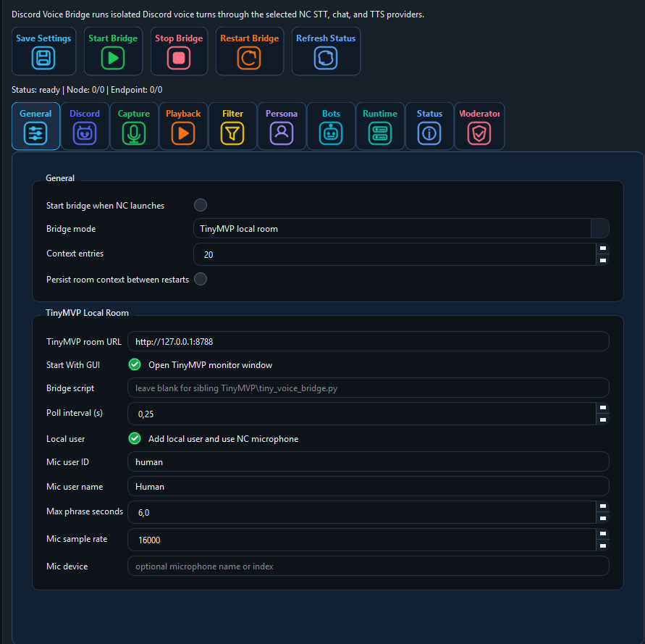Increase Context entries value
The height and width of the screenshot is (644, 645).
tap(602, 248)
